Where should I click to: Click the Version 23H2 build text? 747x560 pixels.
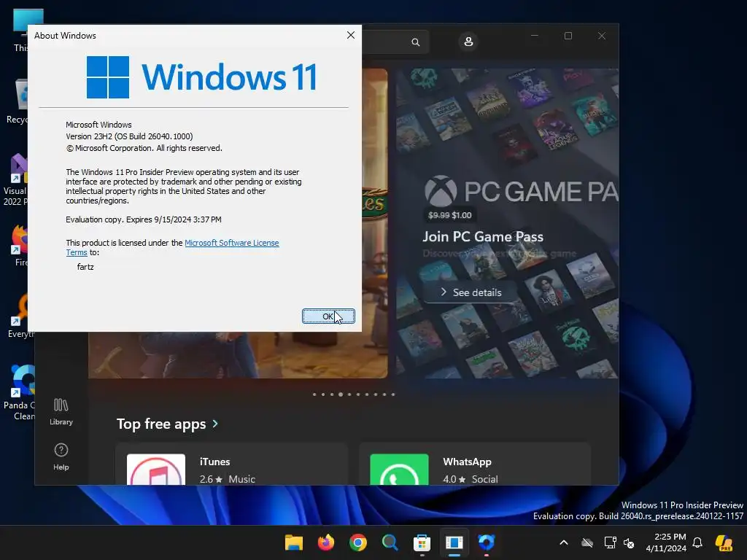(129, 136)
